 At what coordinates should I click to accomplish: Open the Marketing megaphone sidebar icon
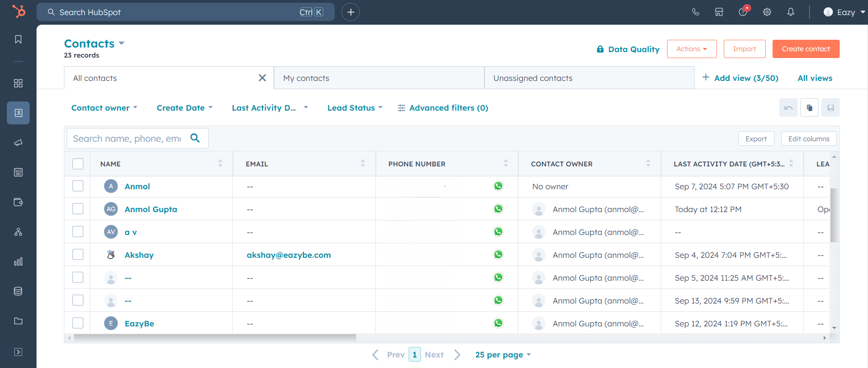click(18, 143)
